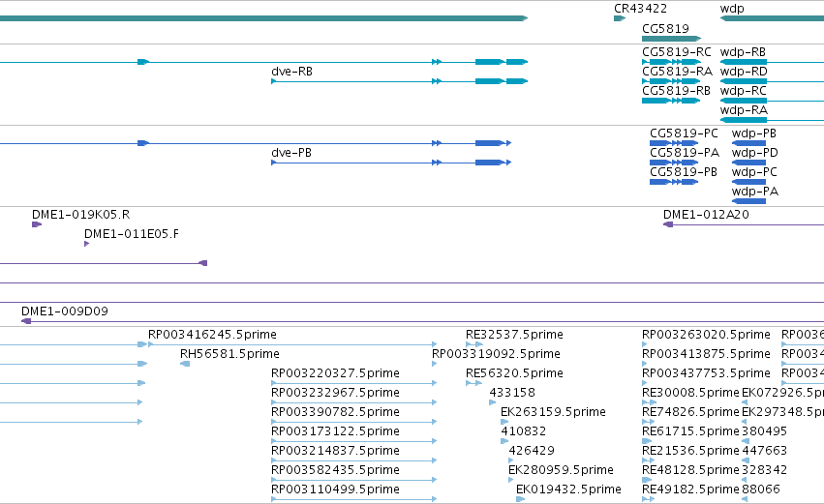The image size is (824, 504).
Task: Select wdp-RB transcript label
Action: [x=743, y=52]
